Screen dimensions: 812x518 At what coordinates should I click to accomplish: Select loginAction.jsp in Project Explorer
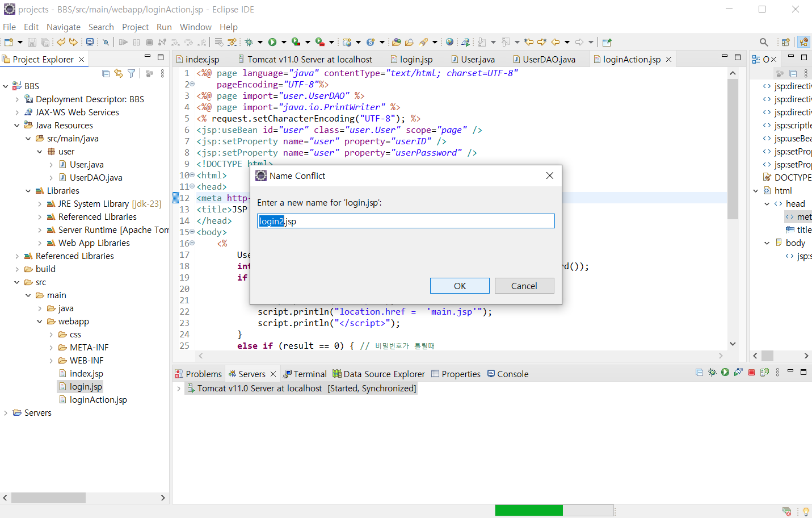[x=98, y=400]
